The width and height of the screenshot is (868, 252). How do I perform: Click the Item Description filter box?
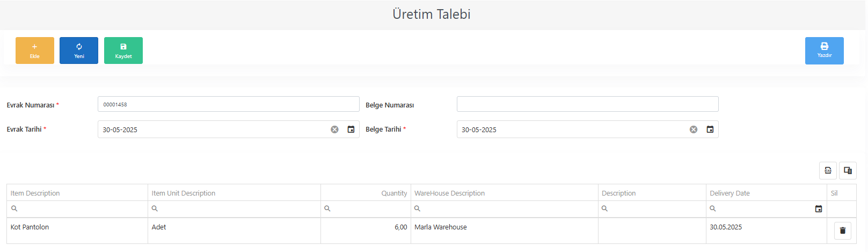[77, 208]
